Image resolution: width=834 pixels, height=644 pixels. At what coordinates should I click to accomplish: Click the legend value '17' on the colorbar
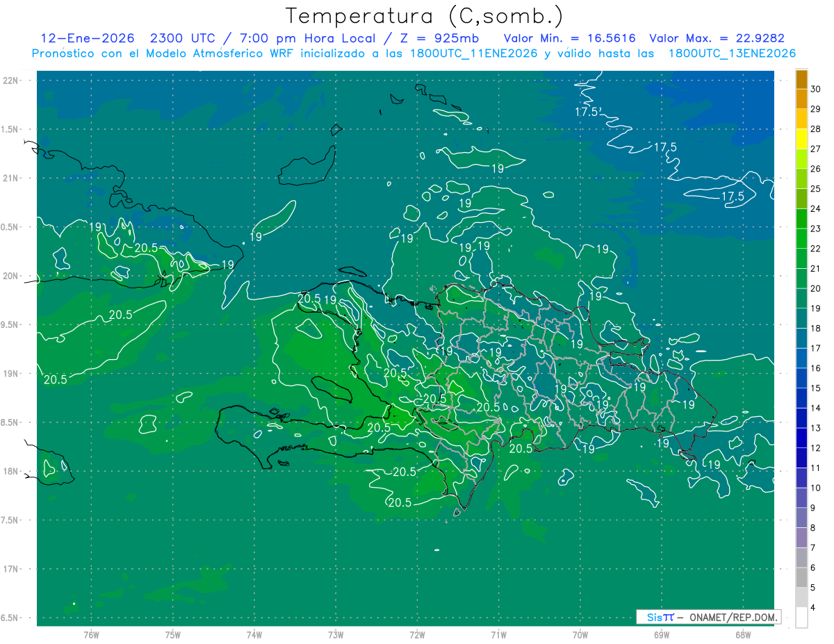[816, 348]
